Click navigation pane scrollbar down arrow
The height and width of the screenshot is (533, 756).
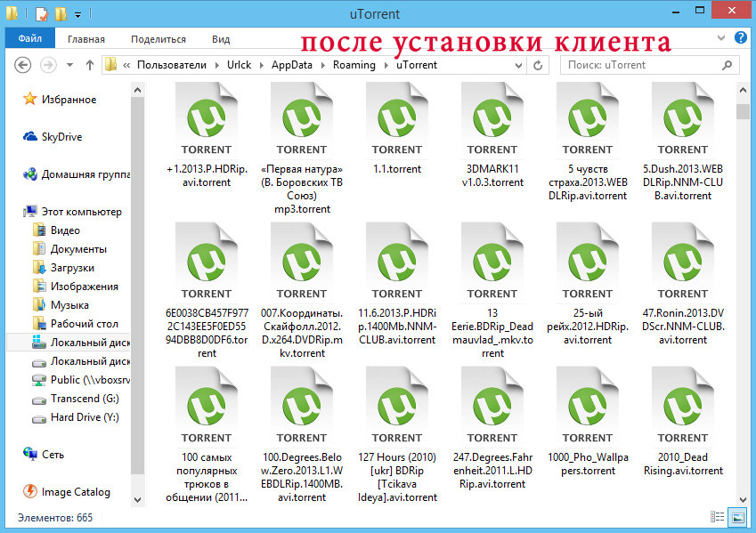point(137,500)
